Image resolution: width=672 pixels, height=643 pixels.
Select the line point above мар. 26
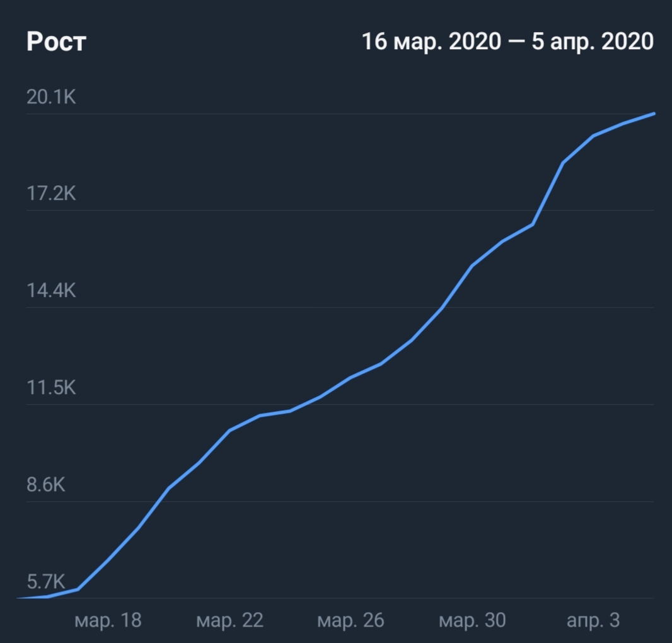coord(350,378)
